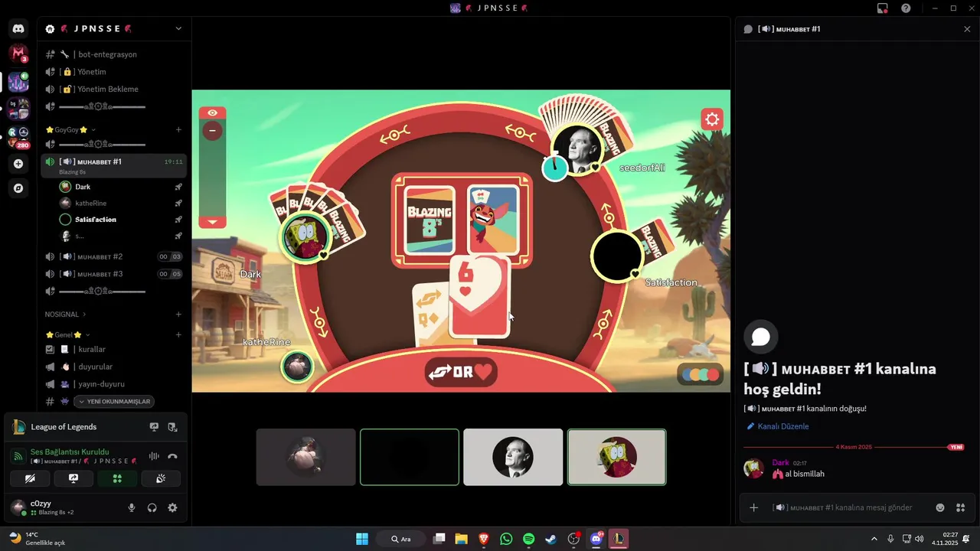Open the emoji picker in chat
This screenshot has width=980, height=551.
(940, 507)
